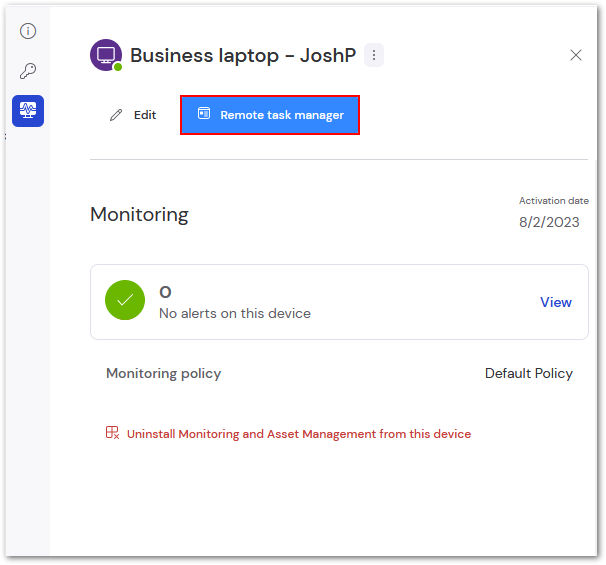The width and height of the screenshot is (606, 565).
Task: Open the View alerts link
Action: [x=556, y=302]
